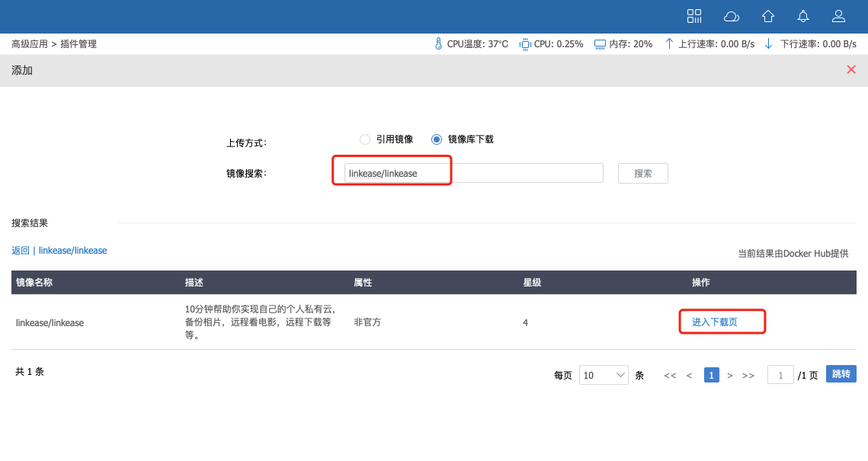Open notifications bell icon
Image resolution: width=868 pixels, height=461 pixels.
(x=803, y=16)
